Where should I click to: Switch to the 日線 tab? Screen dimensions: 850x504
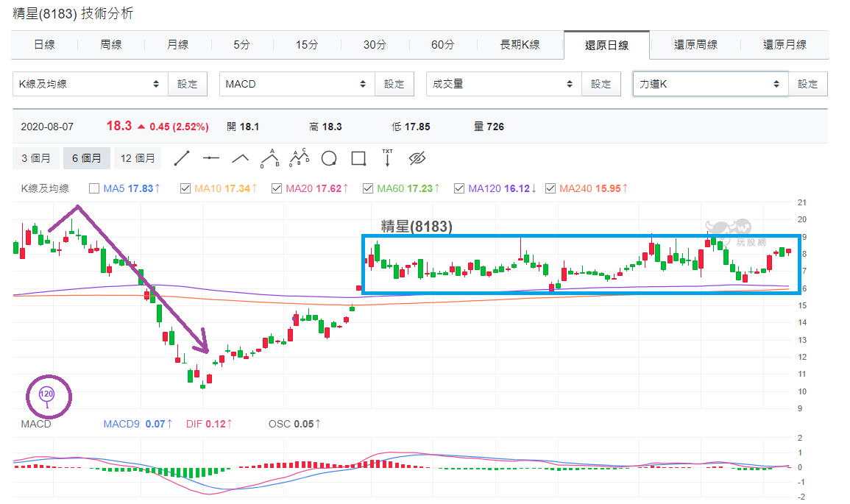[44, 45]
